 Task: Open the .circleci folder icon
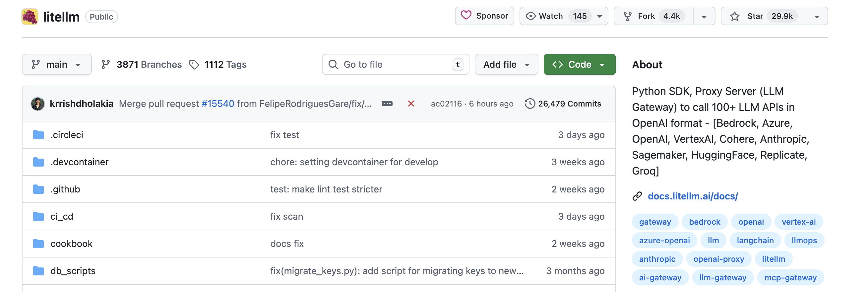(x=38, y=135)
